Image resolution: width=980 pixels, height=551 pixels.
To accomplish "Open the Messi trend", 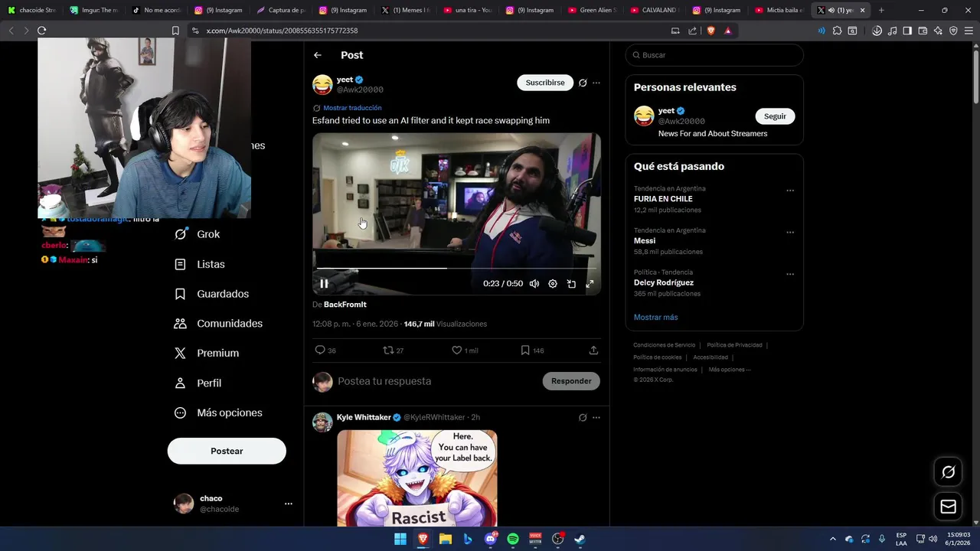I will click(645, 241).
